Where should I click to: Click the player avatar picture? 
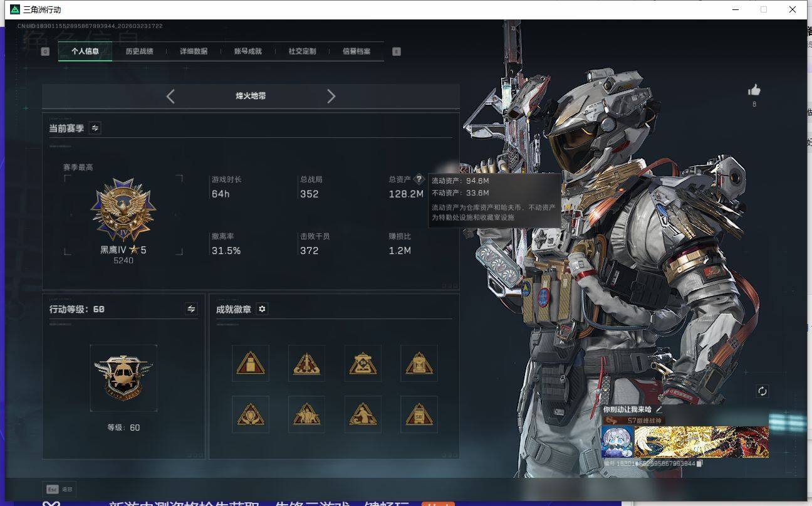617,442
